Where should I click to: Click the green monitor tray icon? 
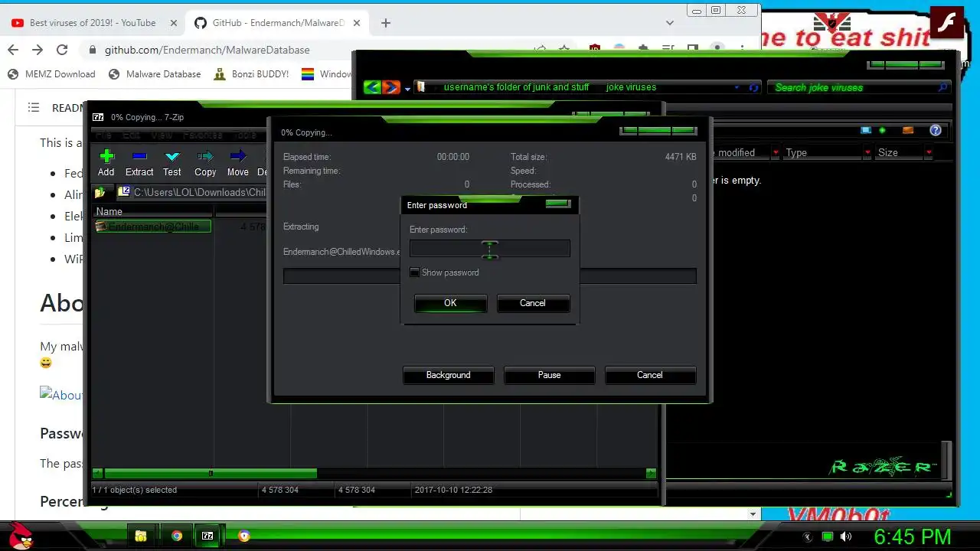pyautogui.click(x=828, y=536)
